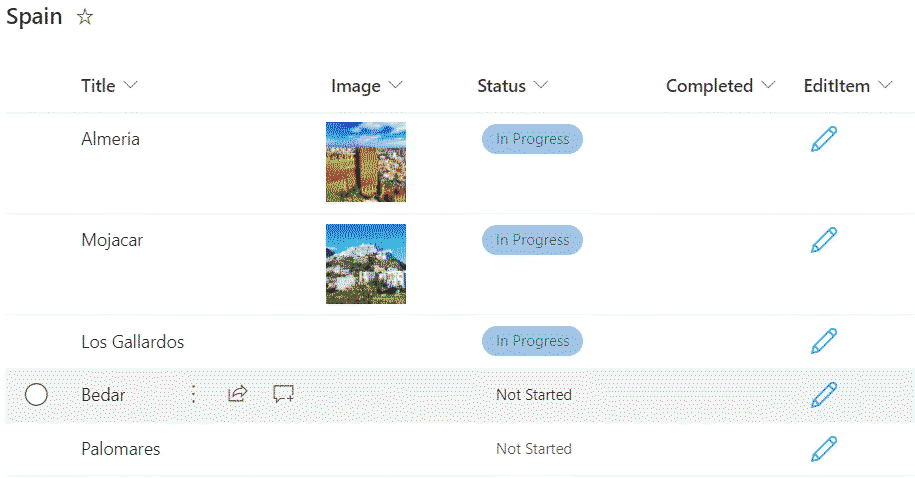Click the Almeria image thumbnail
This screenshot has height=478, width=915.
pyautogui.click(x=366, y=162)
